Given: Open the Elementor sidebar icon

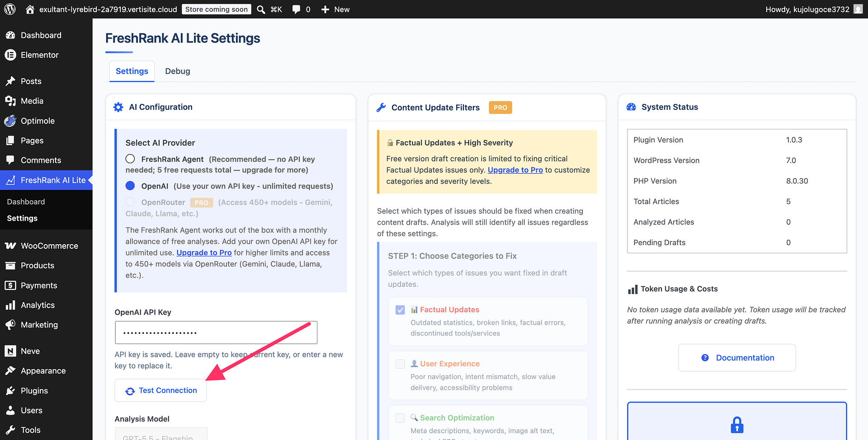Looking at the screenshot, I should tap(10, 55).
